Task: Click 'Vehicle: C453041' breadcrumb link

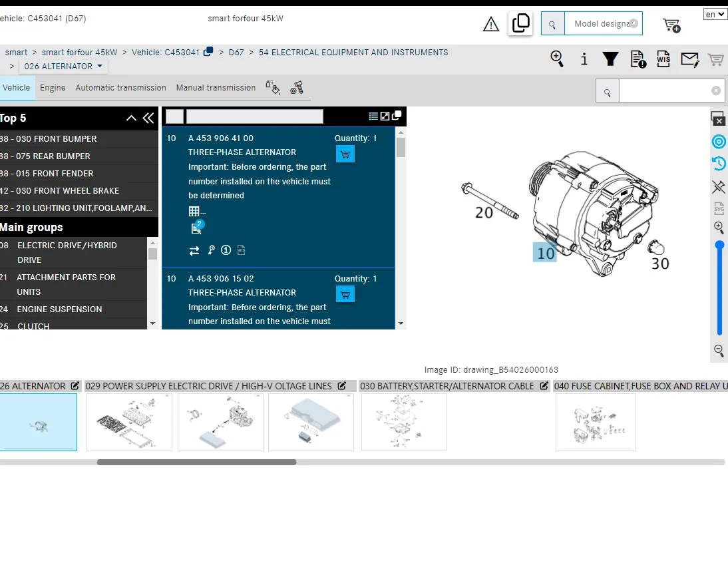Action: tap(165, 53)
